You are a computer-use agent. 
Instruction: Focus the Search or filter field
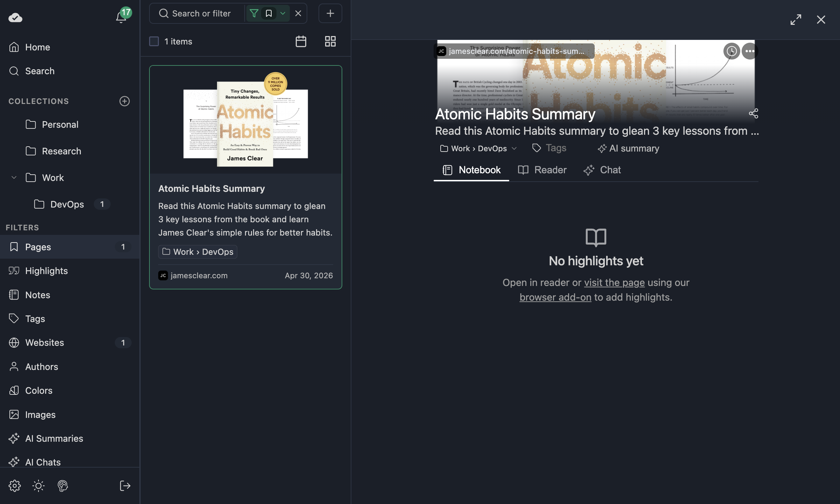pos(201,13)
